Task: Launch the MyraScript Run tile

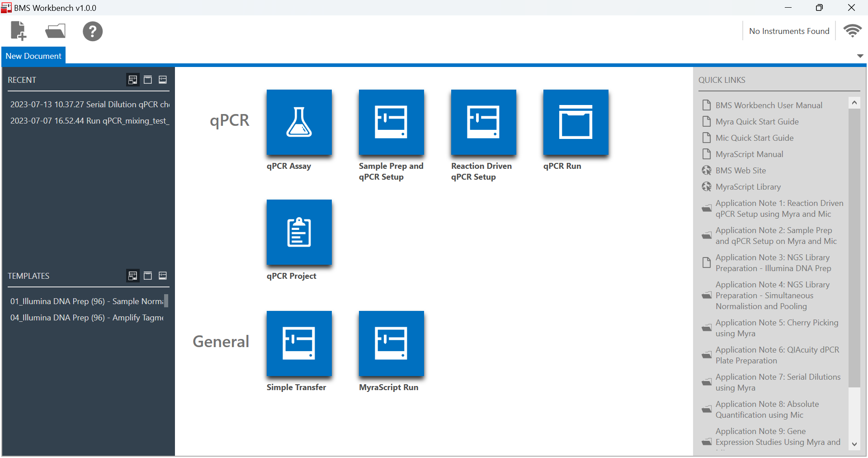Action: [x=392, y=343]
